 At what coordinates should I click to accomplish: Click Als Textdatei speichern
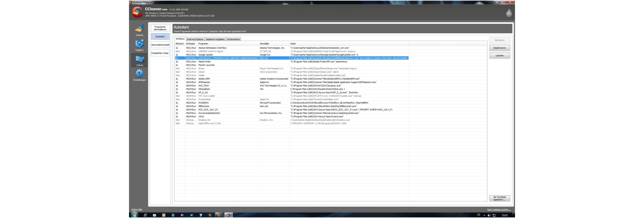[x=499, y=198]
